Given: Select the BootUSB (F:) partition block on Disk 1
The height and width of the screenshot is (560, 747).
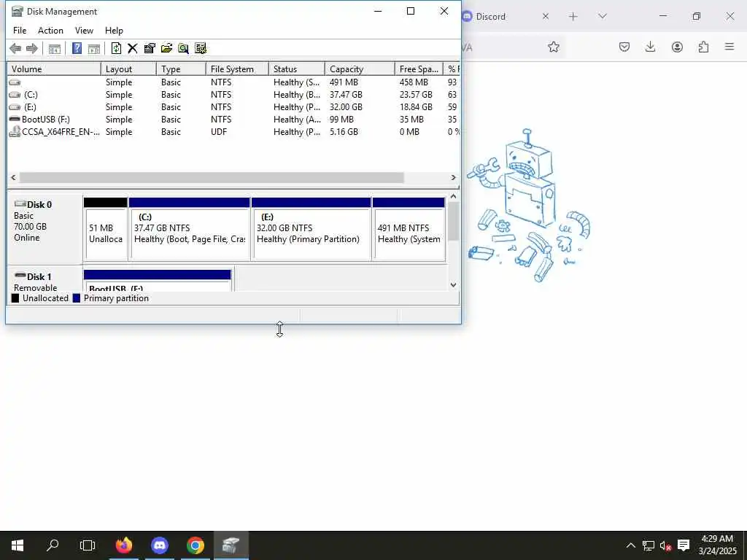Looking at the screenshot, I should (x=158, y=281).
